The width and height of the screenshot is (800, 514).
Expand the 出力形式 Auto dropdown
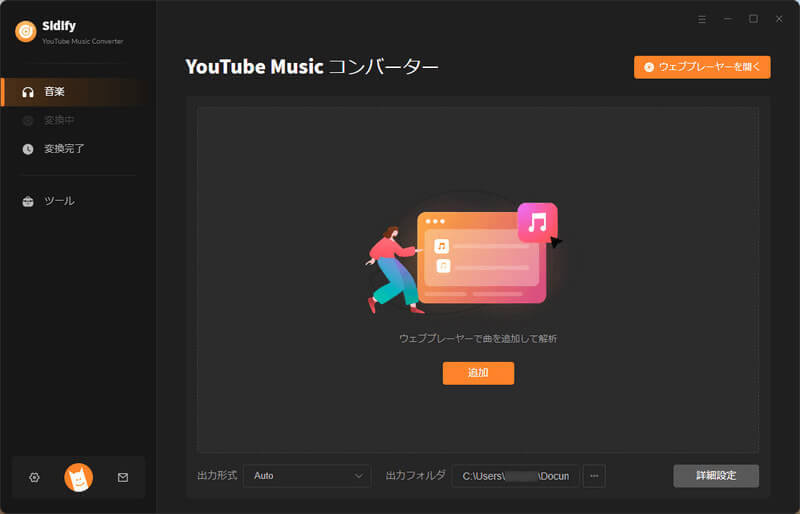click(307, 476)
